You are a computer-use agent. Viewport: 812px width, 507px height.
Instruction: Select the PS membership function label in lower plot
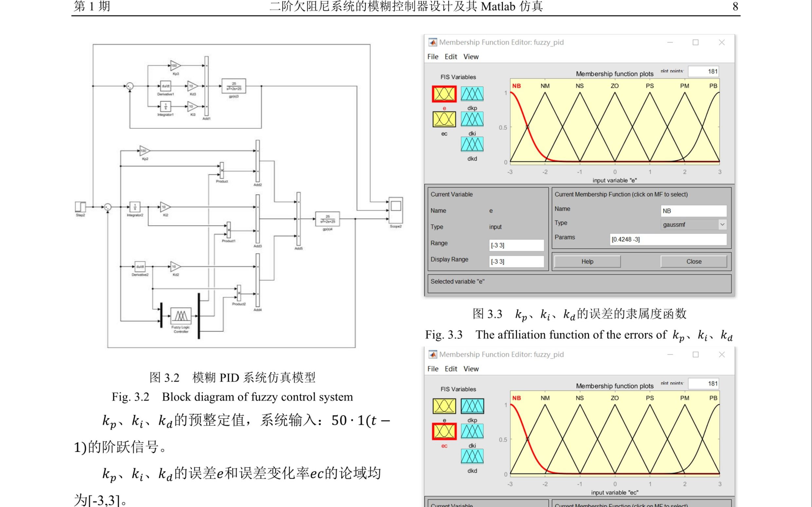(650, 398)
